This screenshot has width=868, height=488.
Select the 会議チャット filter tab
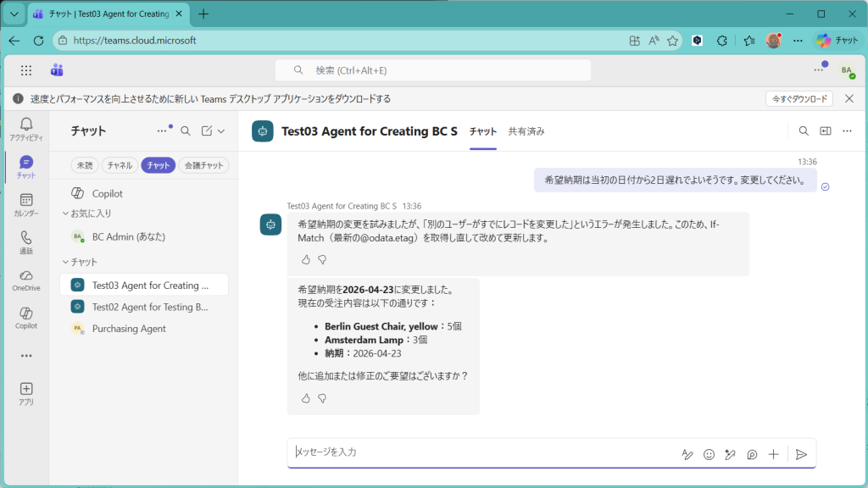[x=203, y=166]
